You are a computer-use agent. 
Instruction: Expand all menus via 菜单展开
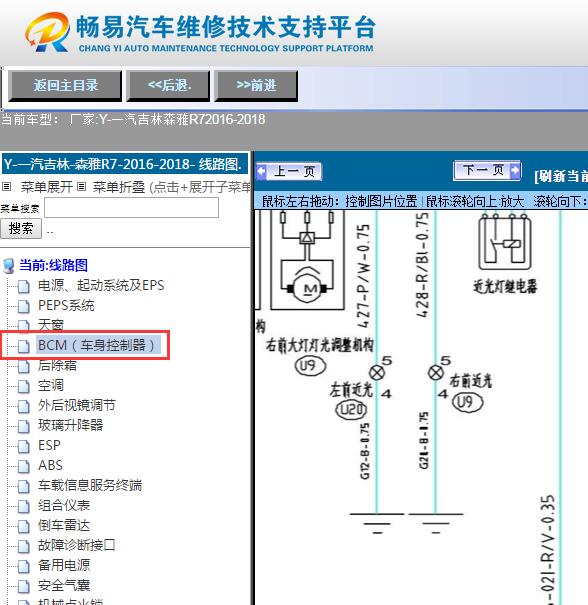46,187
